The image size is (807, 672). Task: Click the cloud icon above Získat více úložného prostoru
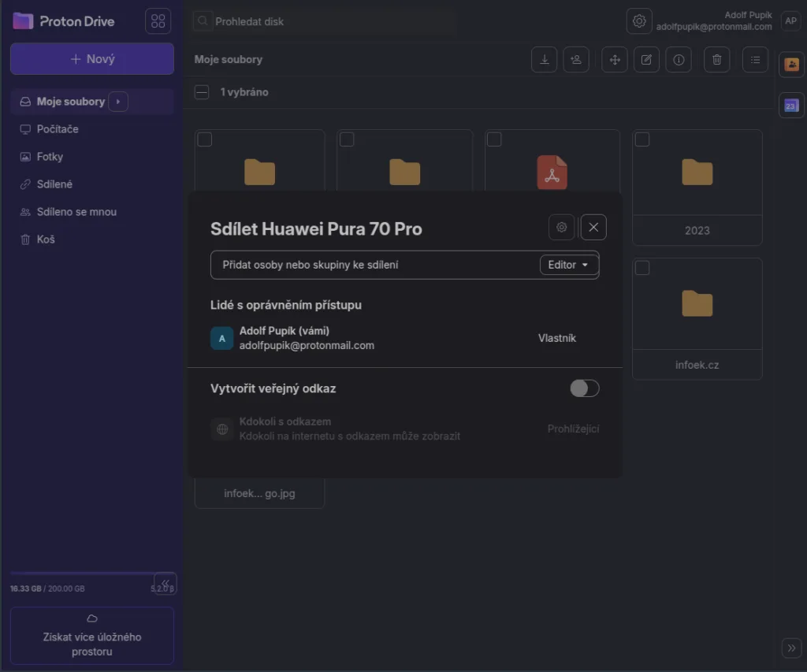[92, 618]
